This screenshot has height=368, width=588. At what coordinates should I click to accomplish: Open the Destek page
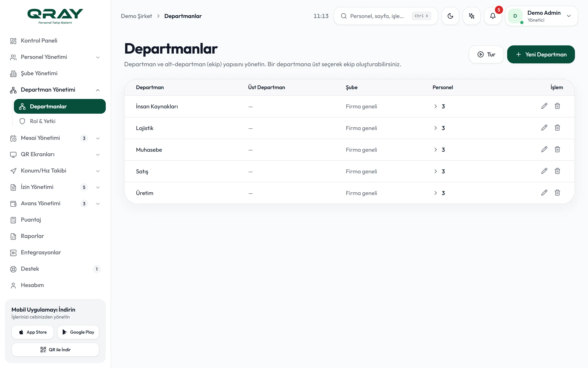coord(55,269)
